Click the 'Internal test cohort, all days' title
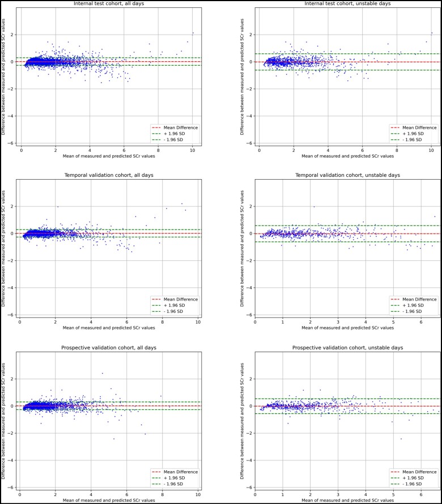 (x=109, y=4)
